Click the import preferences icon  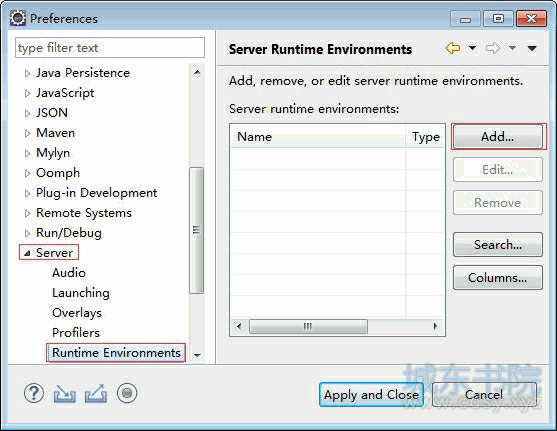[x=65, y=394]
